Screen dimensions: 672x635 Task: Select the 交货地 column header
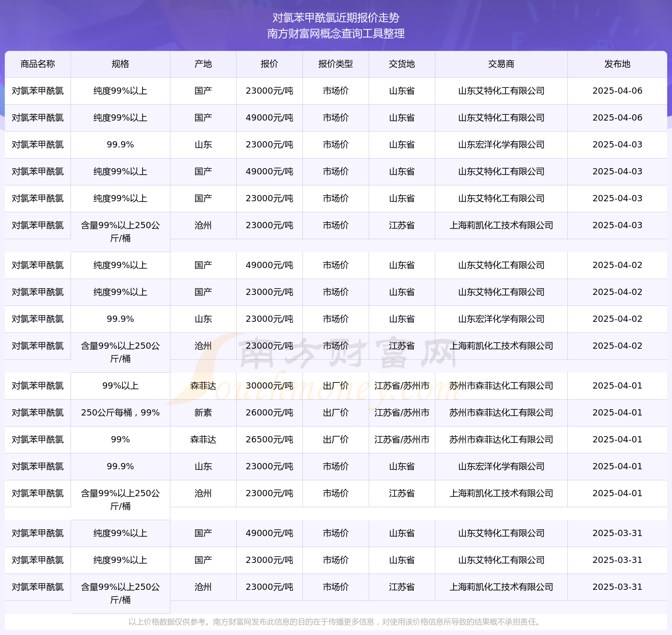pos(402,64)
